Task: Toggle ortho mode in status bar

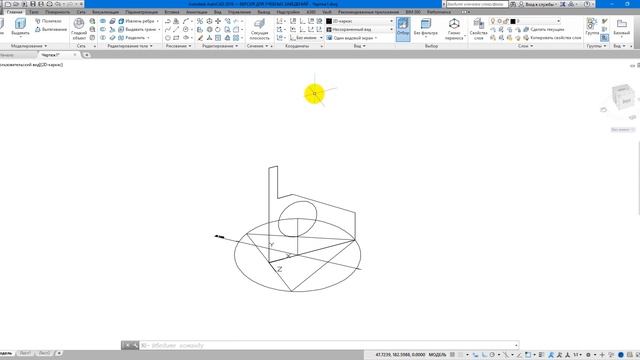Action: click(484, 355)
